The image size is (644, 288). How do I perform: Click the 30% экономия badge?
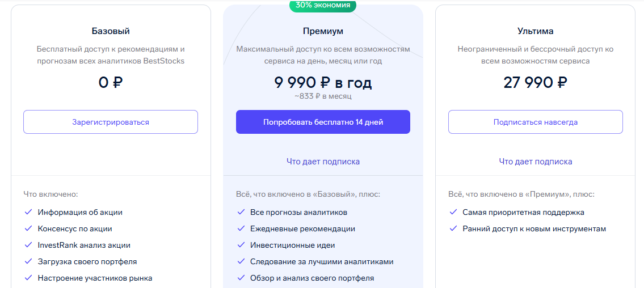point(323,5)
